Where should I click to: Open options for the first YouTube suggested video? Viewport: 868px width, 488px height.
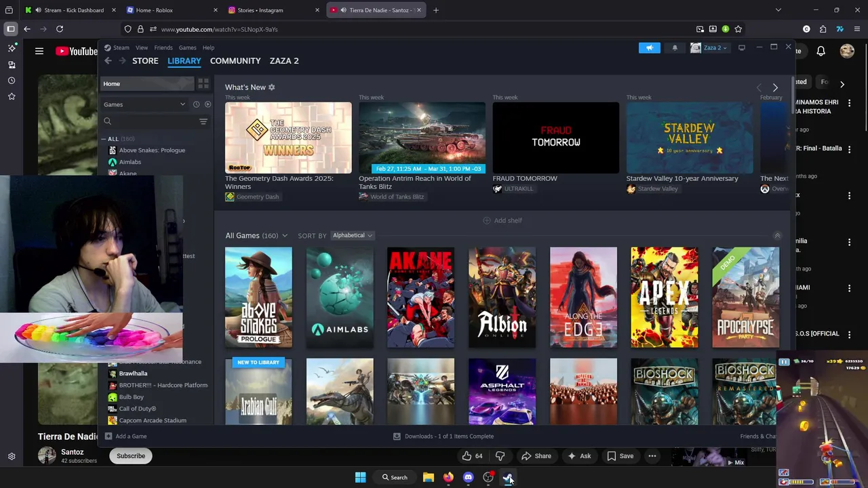[x=849, y=102]
